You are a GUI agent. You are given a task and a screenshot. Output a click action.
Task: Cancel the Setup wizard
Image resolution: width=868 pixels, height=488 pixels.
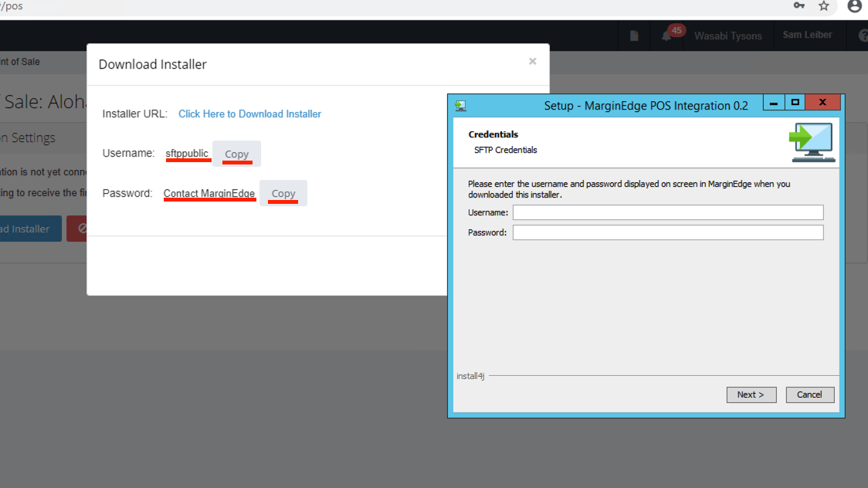click(x=810, y=395)
